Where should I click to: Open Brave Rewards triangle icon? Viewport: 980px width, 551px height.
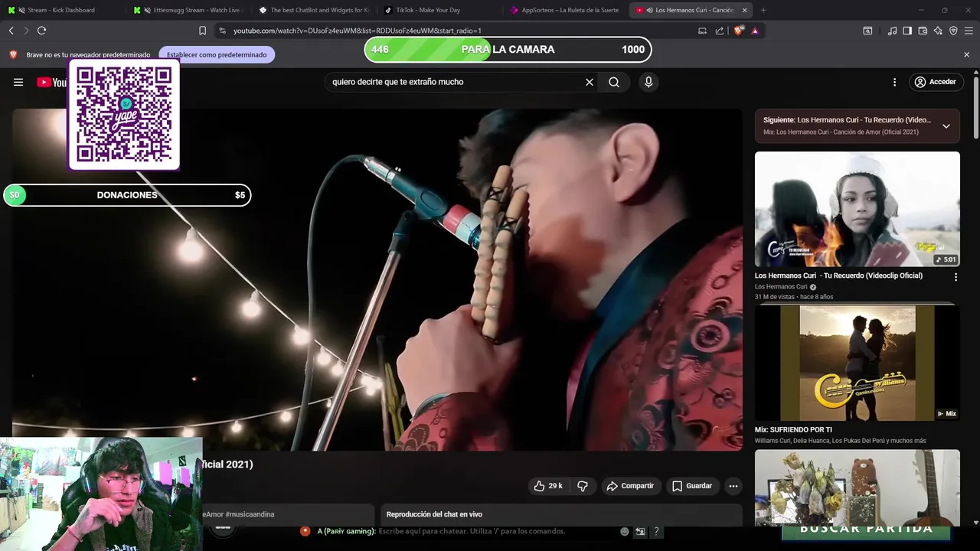tap(755, 31)
